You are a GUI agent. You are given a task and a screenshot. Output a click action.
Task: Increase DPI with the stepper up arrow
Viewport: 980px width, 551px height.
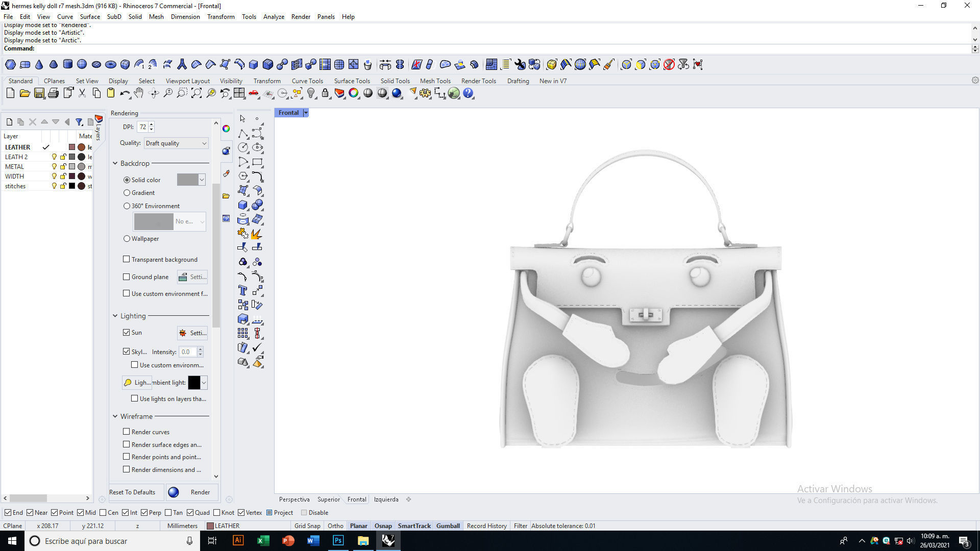[151, 124]
